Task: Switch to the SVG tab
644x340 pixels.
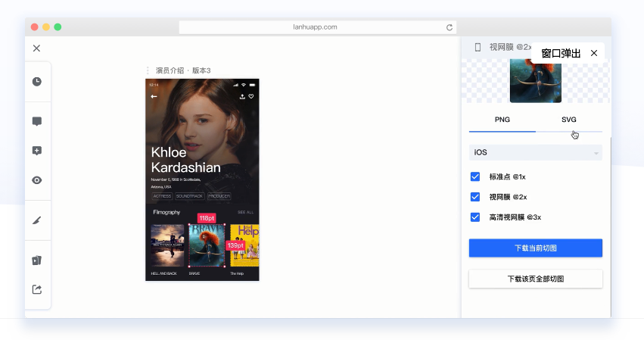Action: point(569,120)
